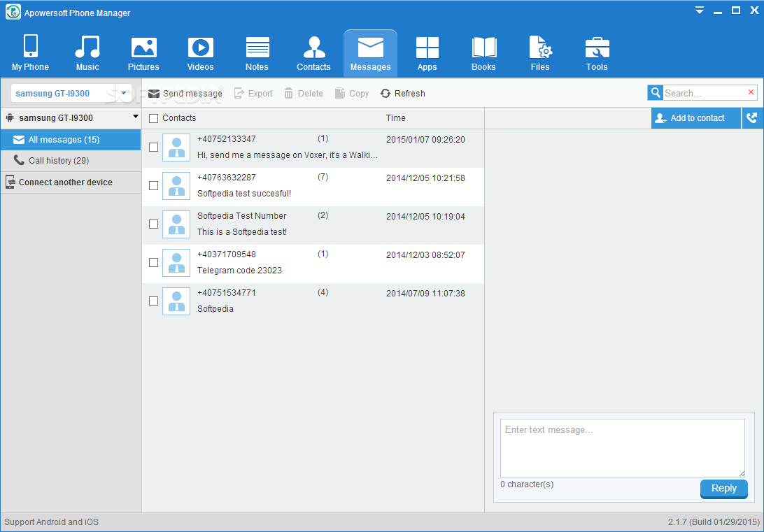Click Send message in the toolbar
Viewport: 764px width, 532px height.
pos(185,94)
